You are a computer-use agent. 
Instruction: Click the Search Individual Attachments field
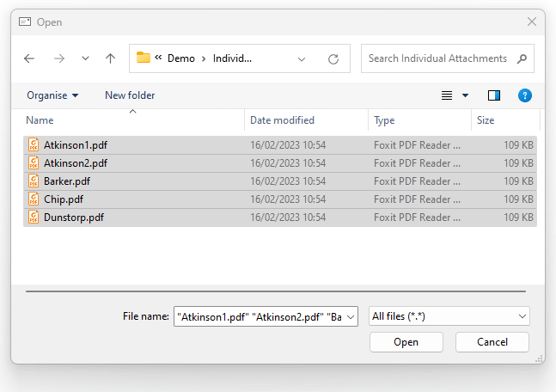tap(437, 58)
